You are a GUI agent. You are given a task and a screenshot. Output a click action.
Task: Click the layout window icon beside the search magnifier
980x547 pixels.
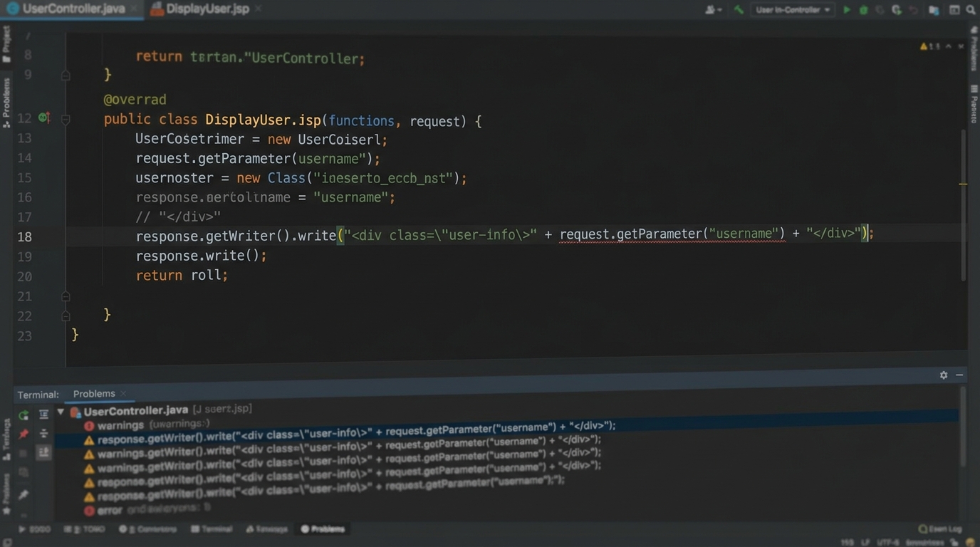point(953,10)
